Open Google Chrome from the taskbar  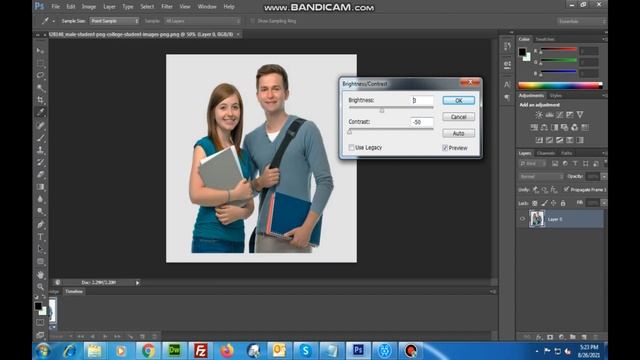[x=148, y=351]
